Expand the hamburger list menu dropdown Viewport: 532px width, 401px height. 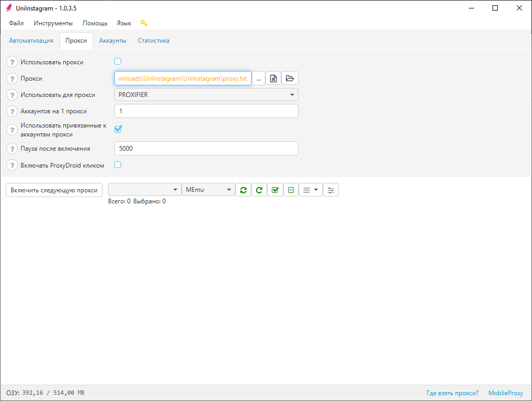310,190
